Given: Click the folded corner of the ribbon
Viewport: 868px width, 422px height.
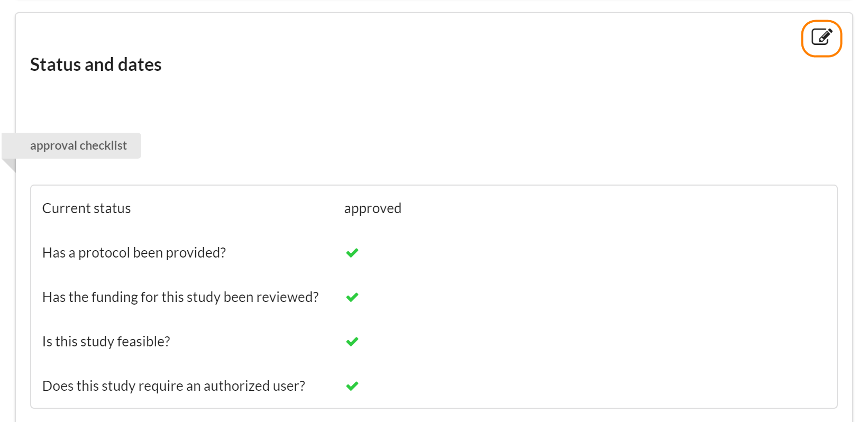Looking at the screenshot, I should (10, 165).
